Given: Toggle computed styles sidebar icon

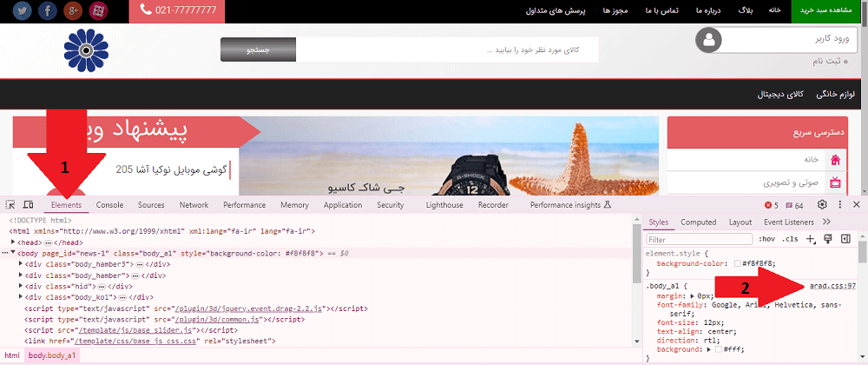Looking at the screenshot, I should click(x=845, y=239).
